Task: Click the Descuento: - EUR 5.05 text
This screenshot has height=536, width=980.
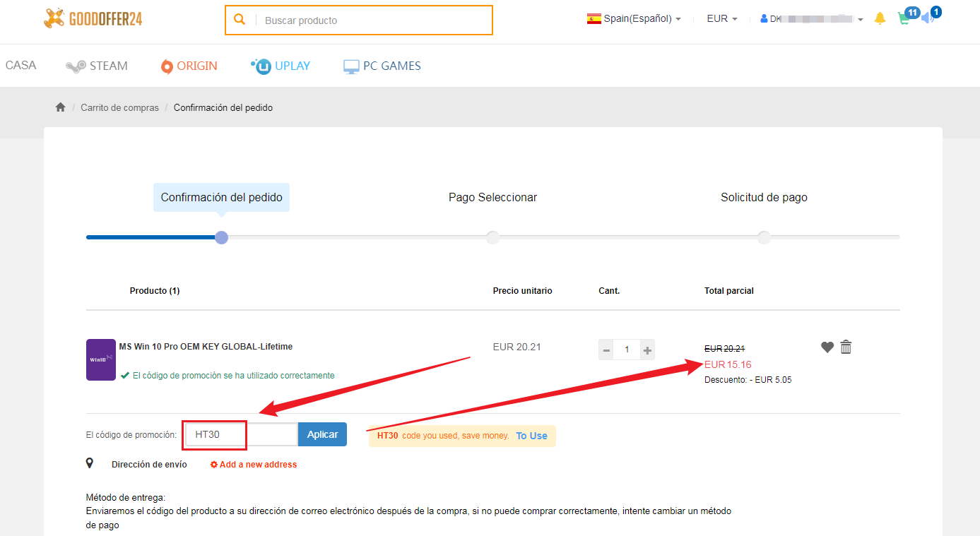Action: 748,380
